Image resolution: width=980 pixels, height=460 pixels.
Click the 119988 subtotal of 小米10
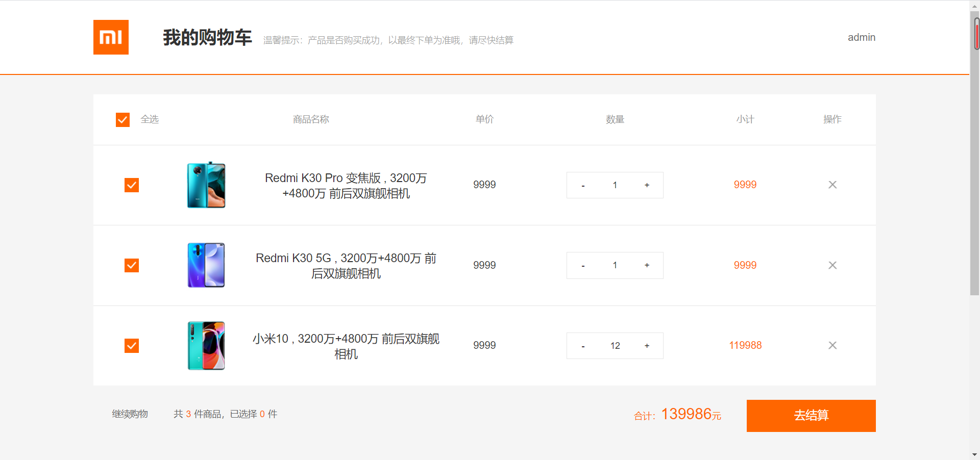coord(745,345)
